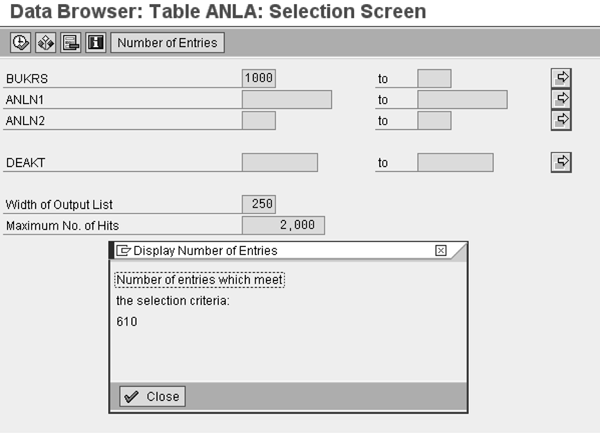Click the Number of Entries button

[x=168, y=43]
